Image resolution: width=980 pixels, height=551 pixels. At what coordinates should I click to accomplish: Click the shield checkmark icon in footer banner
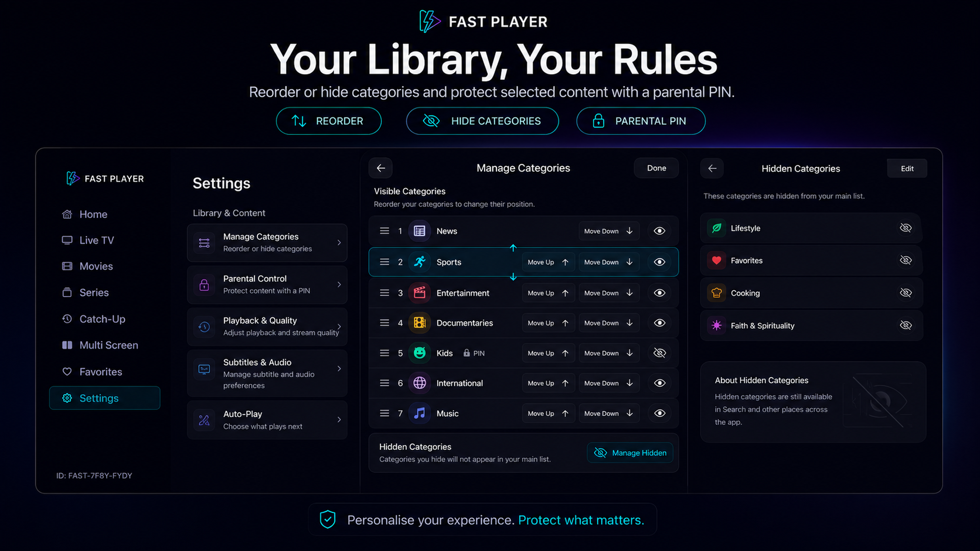coord(327,519)
